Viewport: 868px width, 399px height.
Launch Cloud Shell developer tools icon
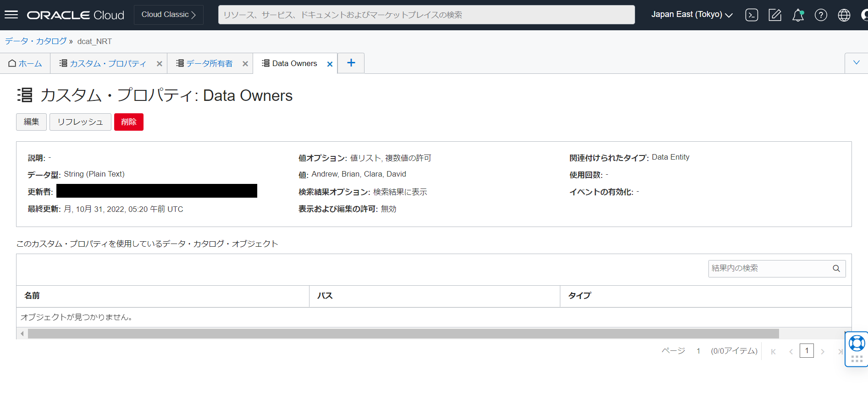(x=752, y=15)
